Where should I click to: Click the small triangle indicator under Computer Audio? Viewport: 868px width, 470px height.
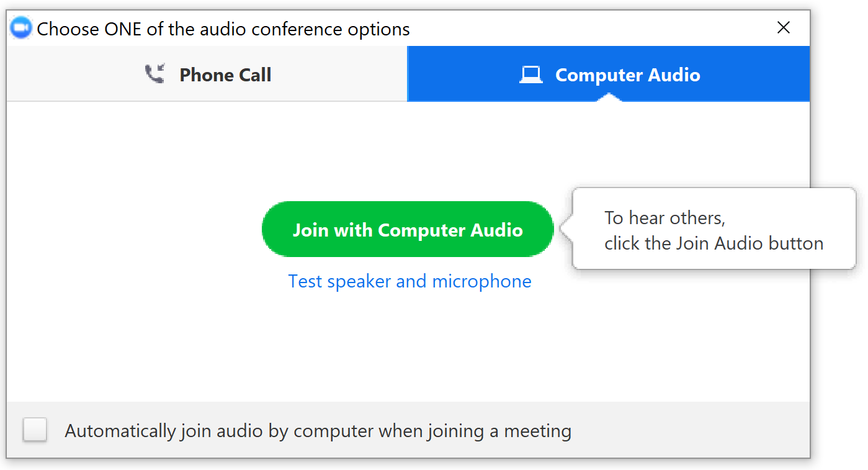[609, 97]
